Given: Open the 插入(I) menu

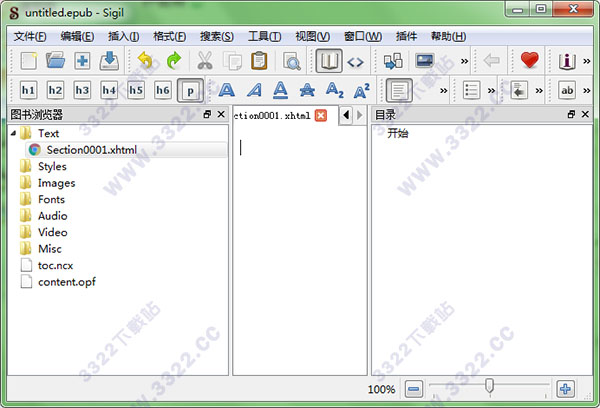Looking at the screenshot, I should [x=123, y=37].
